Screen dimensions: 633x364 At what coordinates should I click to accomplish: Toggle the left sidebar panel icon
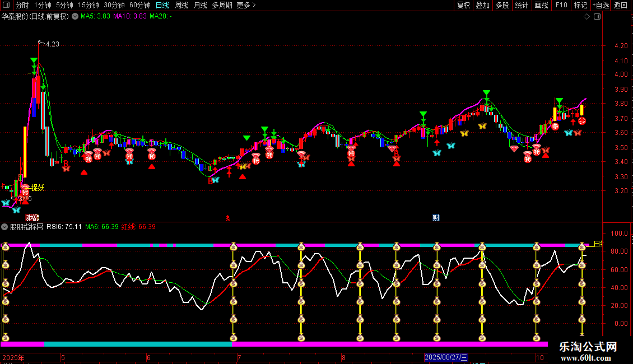6,5
